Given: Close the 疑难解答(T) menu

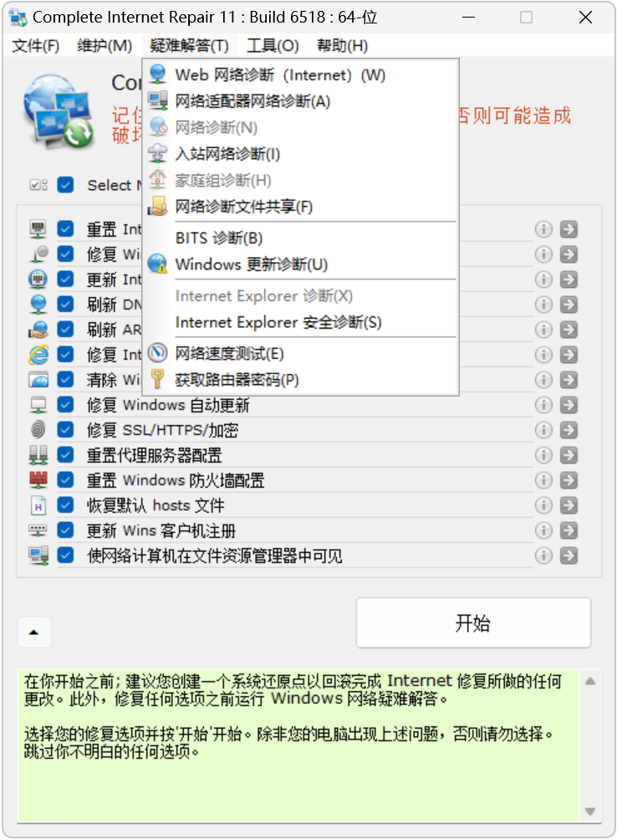Looking at the screenshot, I should (189, 46).
